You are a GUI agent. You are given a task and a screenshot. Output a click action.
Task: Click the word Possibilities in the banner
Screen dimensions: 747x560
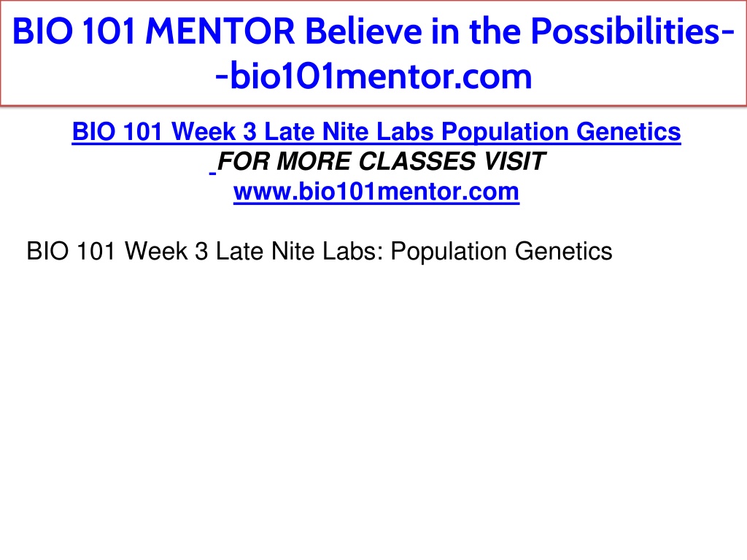tap(626, 31)
